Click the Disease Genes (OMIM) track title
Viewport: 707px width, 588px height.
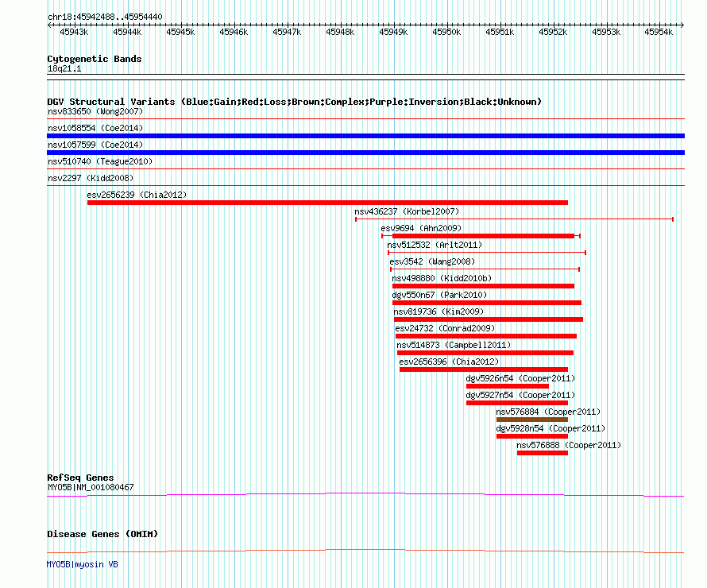coord(102,534)
